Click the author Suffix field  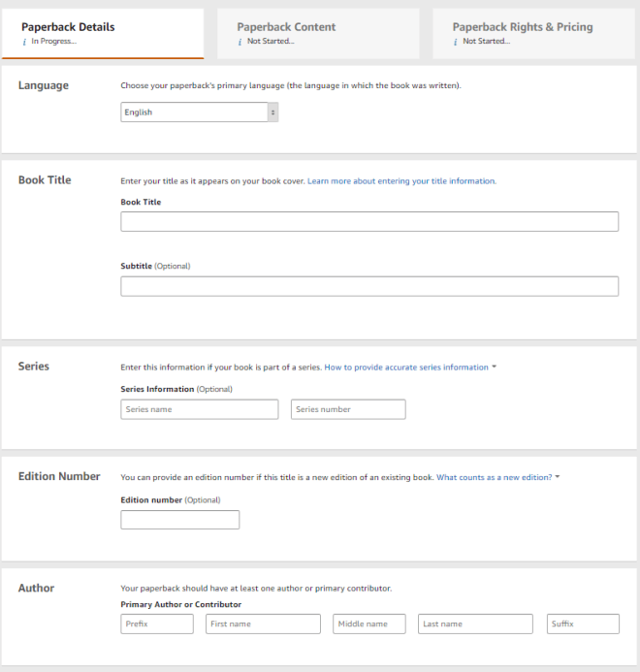click(582, 624)
